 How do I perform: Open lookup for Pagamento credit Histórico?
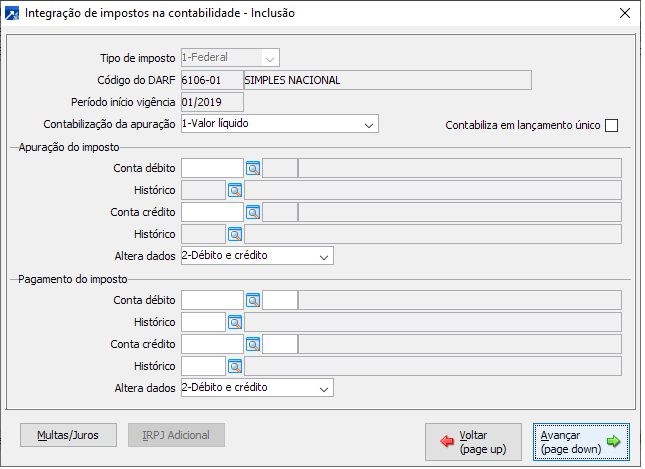[235, 366]
